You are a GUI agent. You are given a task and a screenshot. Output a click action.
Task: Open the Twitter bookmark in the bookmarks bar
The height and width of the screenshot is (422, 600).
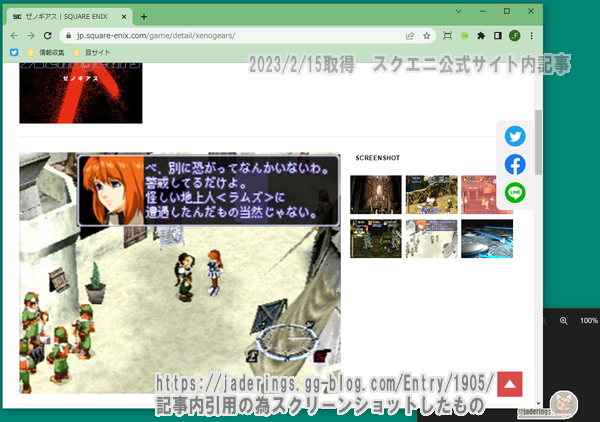click(x=14, y=52)
